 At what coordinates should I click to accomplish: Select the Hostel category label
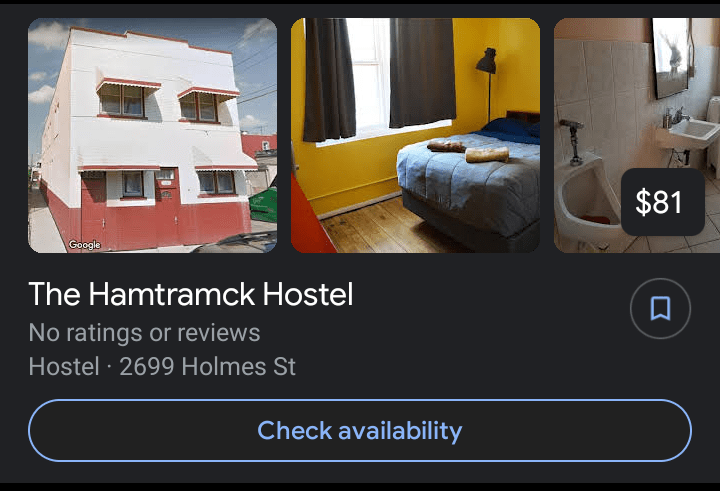[64, 367]
